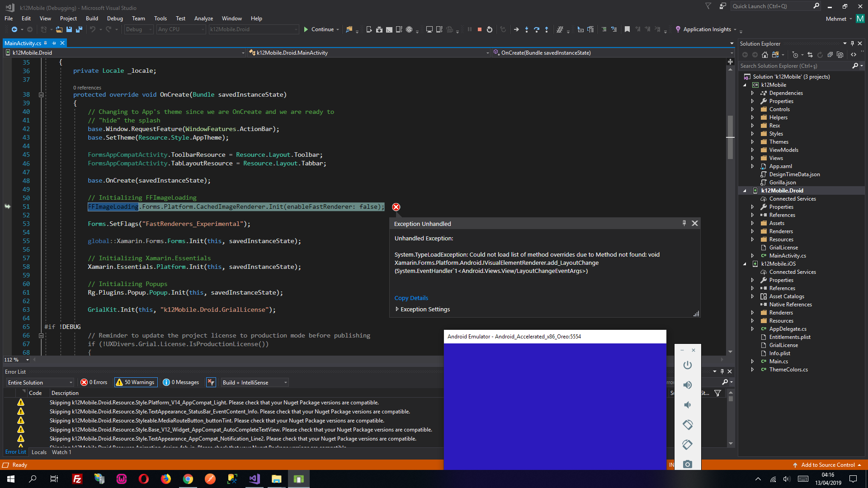This screenshot has width=868, height=488.
Task: Open the Tools menu
Action: click(x=160, y=19)
